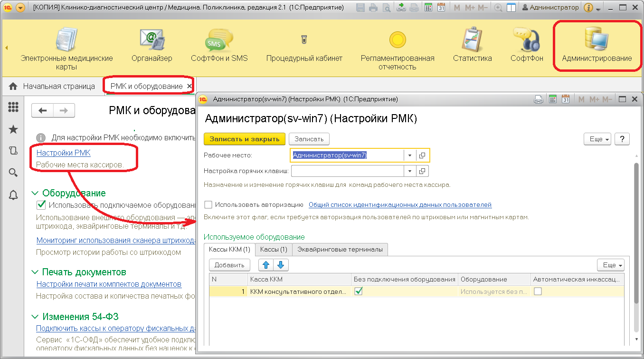Viewport: 644px width, 359px height.
Task: Open History icon in left sidebar
Action: click(13, 151)
